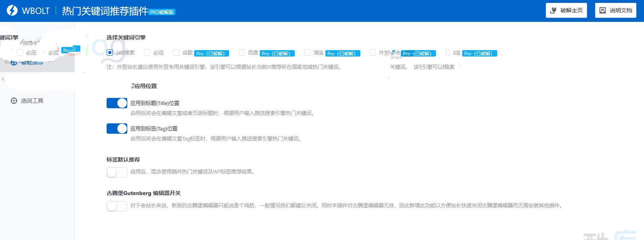Image resolution: width=644 pixels, height=240 pixels.
Task: Select the 必应 engine option in main panel
Action: point(147,53)
